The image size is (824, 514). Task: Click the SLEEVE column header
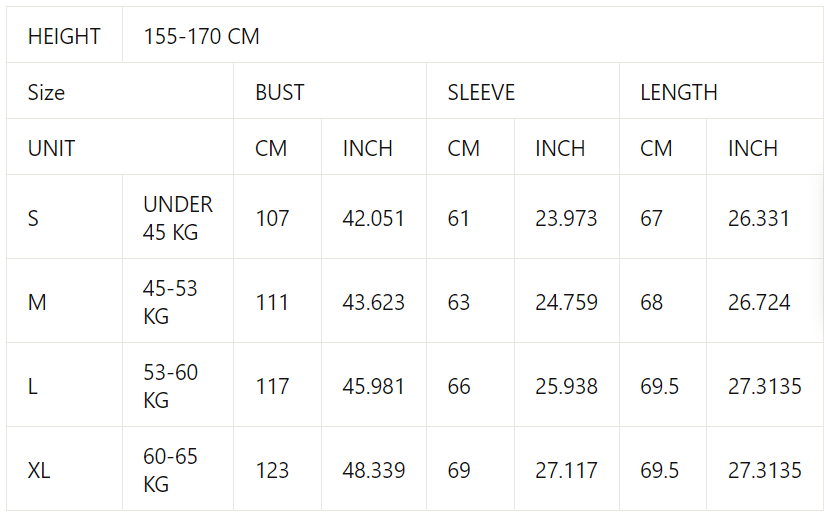point(481,93)
